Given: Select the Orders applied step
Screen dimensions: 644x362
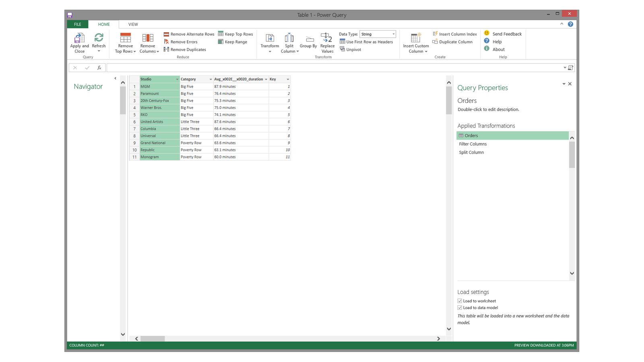Looking at the screenshot, I should tap(512, 136).
